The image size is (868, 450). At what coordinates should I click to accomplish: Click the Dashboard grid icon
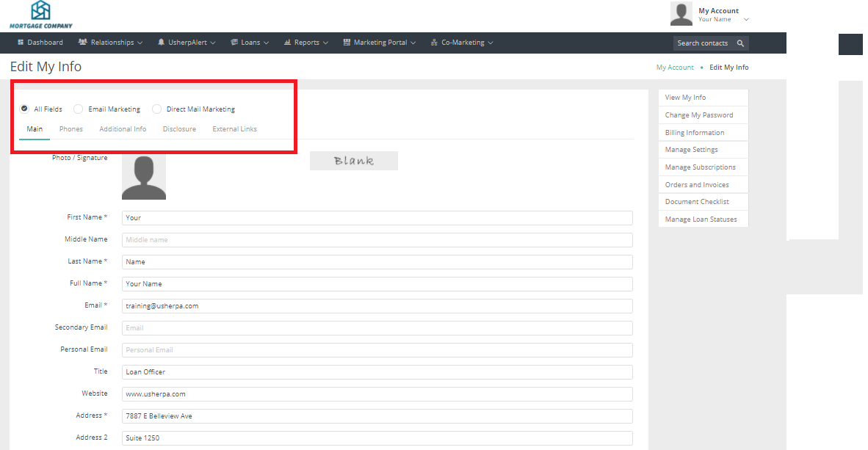point(21,43)
